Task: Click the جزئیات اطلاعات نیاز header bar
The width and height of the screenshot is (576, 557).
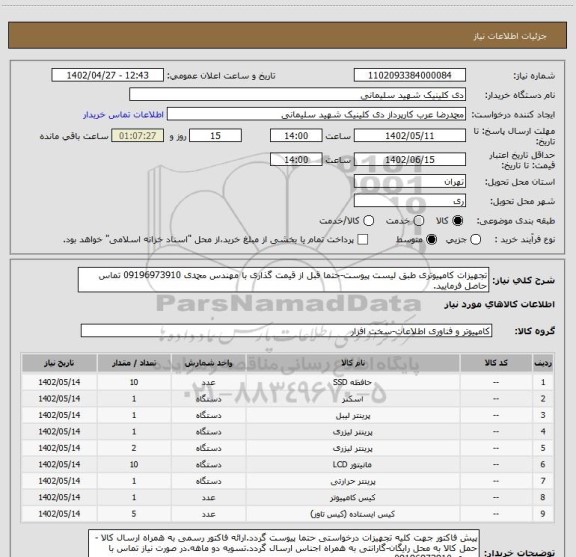Action: (287, 36)
